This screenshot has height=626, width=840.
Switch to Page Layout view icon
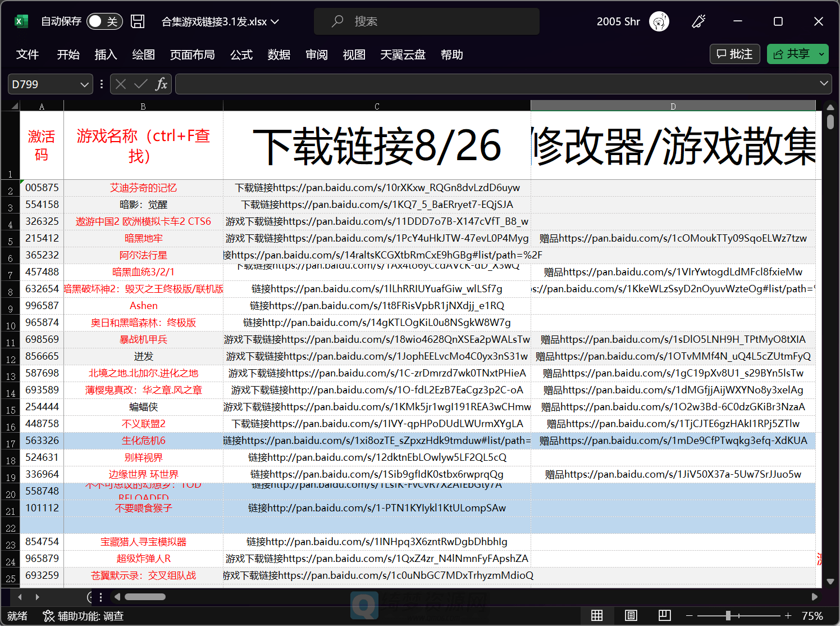click(631, 616)
